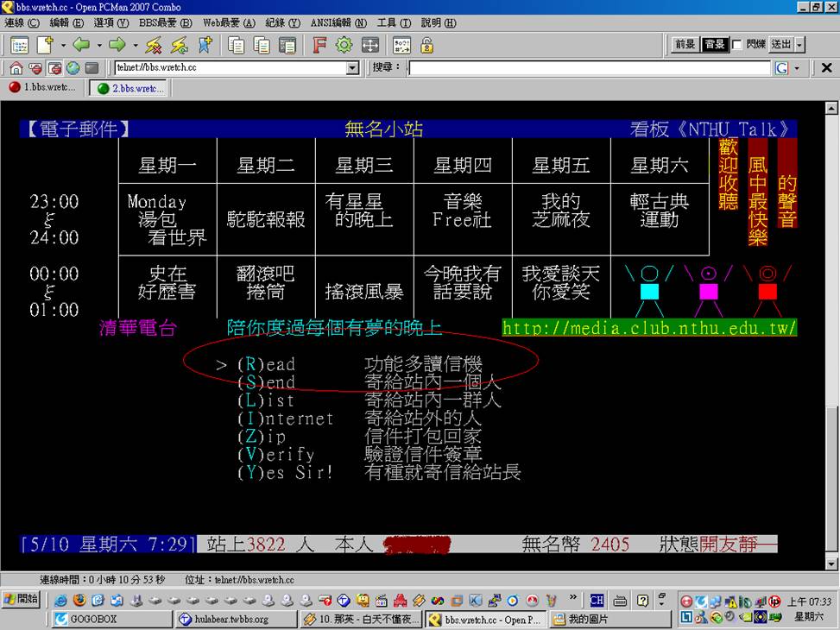Screen dimensions: 840x630
Task: Select the 背景 background color button
Action: click(x=715, y=45)
